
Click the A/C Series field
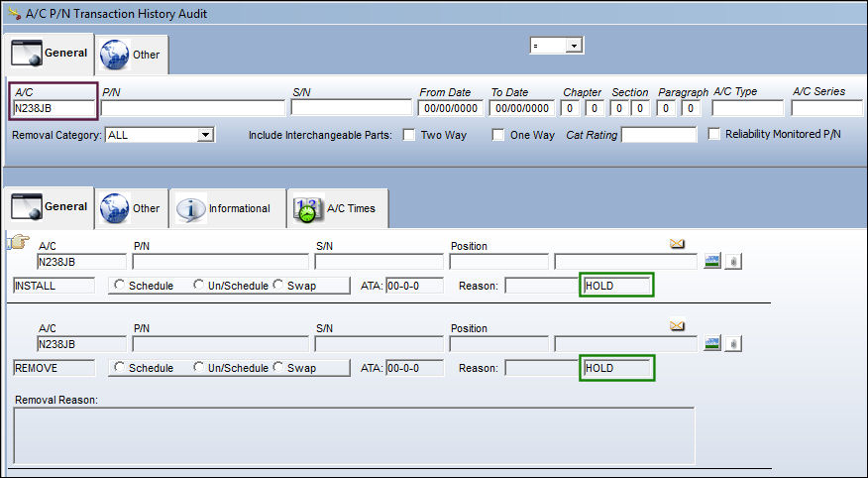[x=827, y=108]
